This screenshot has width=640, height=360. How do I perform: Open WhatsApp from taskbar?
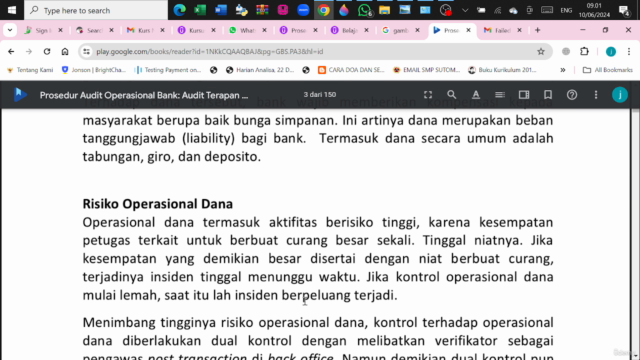click(x=364, y=10)
